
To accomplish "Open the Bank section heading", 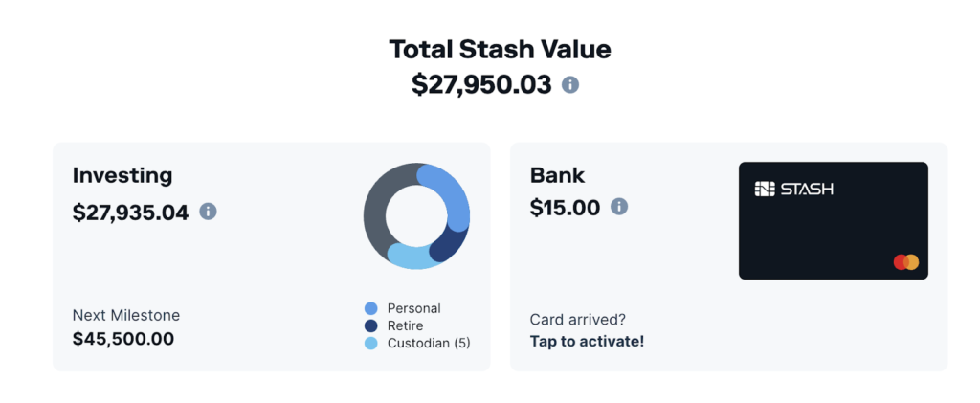I will coord(557,175).
